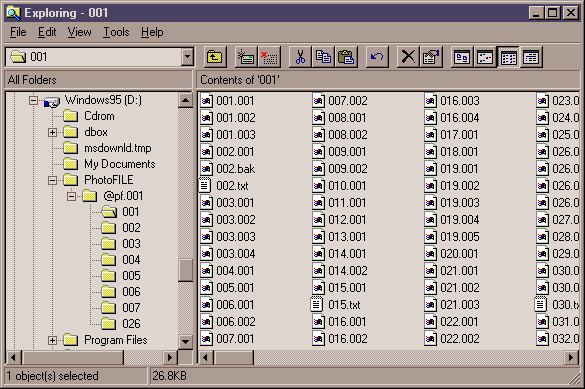The image size is (585, 389).
Task: Collapse the PhotoFILE folder node
Action: 52,180
